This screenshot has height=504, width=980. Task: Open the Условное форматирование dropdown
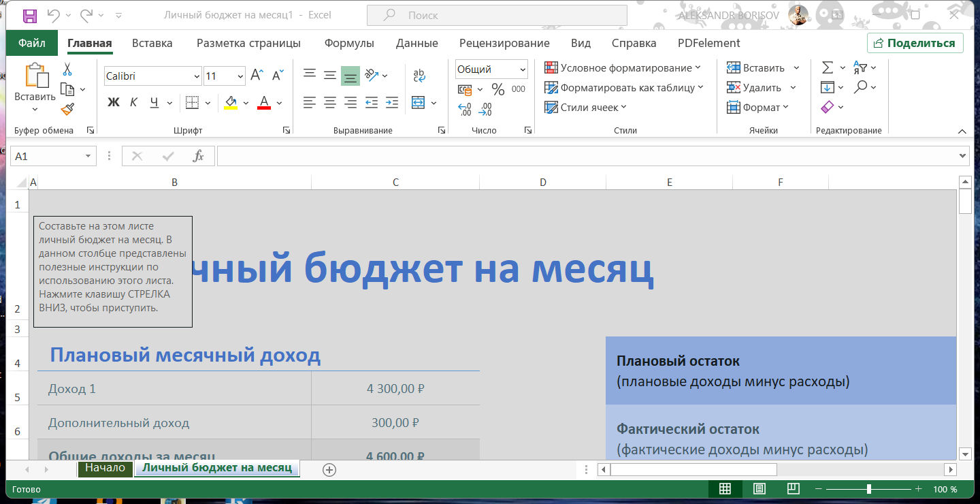click(623, 68)
